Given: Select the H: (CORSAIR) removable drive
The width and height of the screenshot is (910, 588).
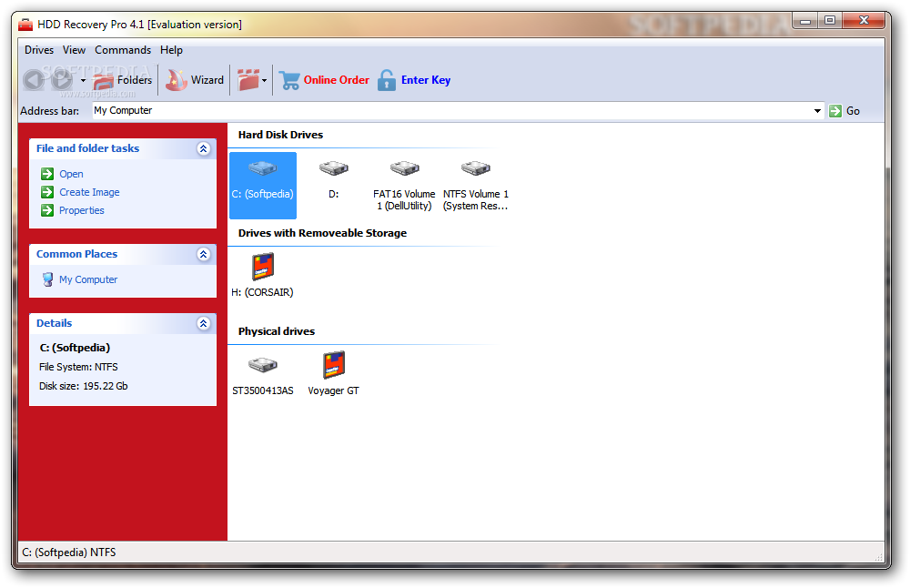Looking at the screenshot, I should tap(262, 275).
